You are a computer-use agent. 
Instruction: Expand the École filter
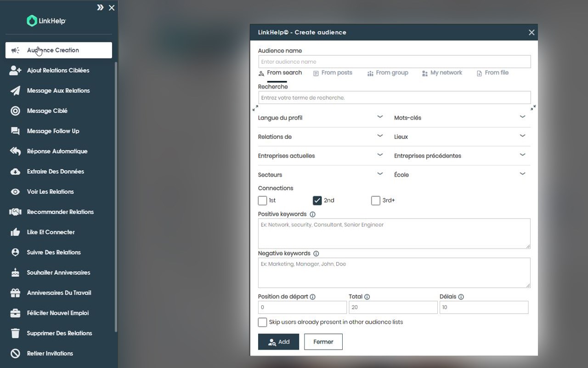(x=460, y=175)
